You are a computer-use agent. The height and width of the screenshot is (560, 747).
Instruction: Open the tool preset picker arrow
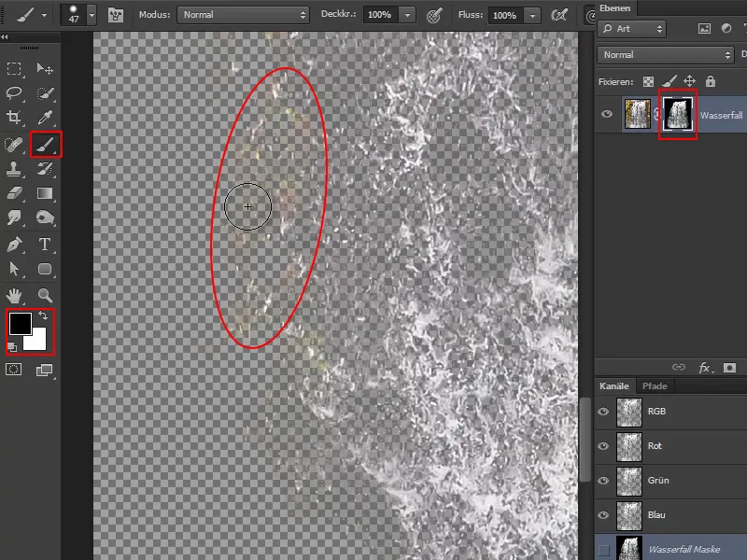pyautogui.click(x=44, y=15)
